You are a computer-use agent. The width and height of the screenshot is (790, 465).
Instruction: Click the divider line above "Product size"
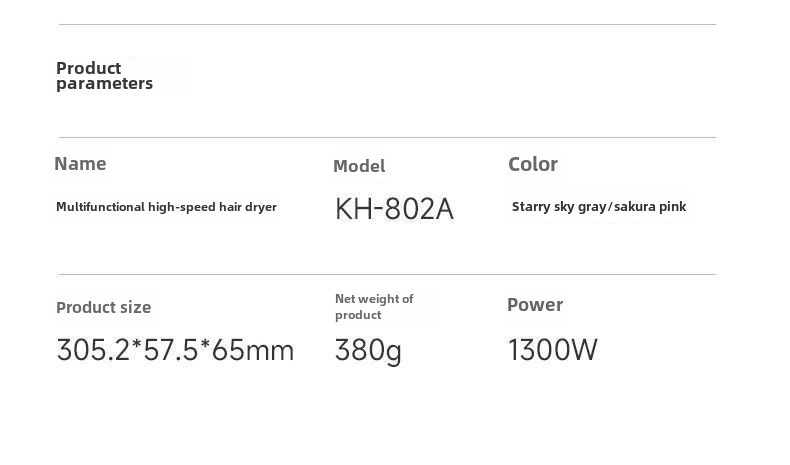(x=387, y=274)
